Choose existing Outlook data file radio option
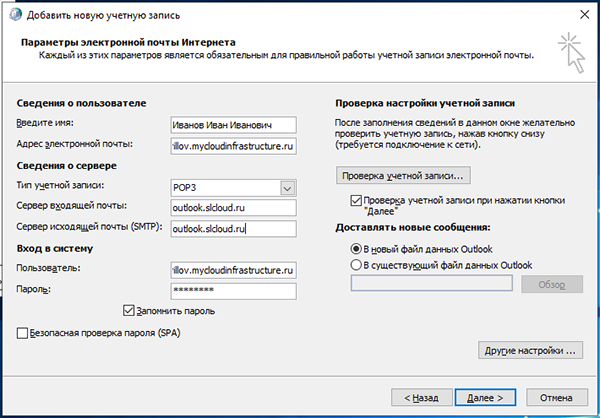The height and width of the screenshot is (418, 600). pyautogui.click(x=356, y=265)
